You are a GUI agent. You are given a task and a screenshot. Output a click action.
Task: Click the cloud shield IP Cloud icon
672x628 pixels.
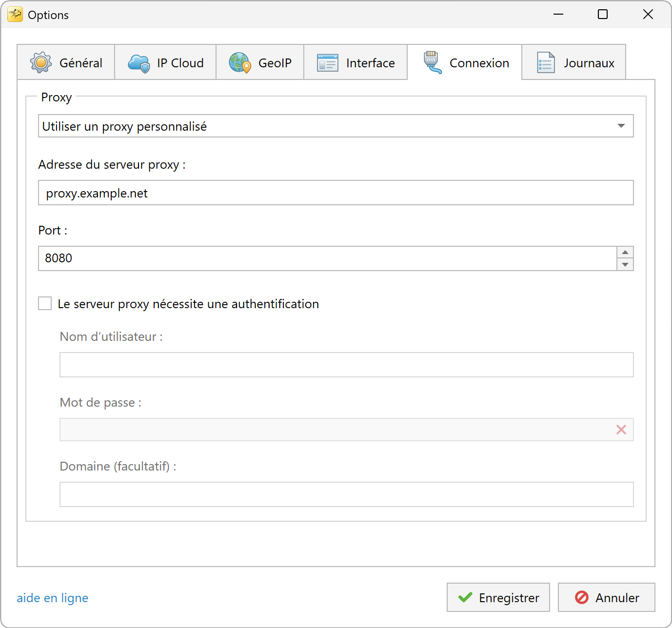(x=139, y=63)
